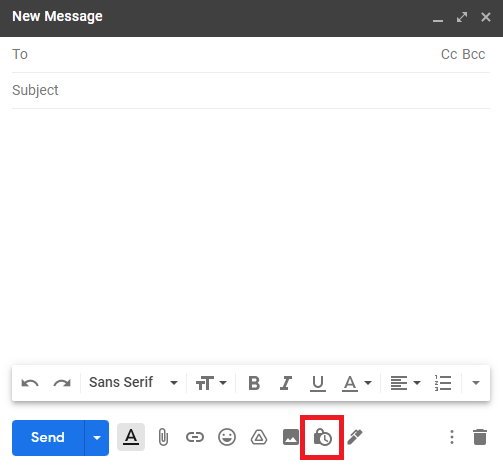Image resolution: width=503 pixels, height=467 pixels.
Task: Add Bcc recipients link
Action: 474,54
